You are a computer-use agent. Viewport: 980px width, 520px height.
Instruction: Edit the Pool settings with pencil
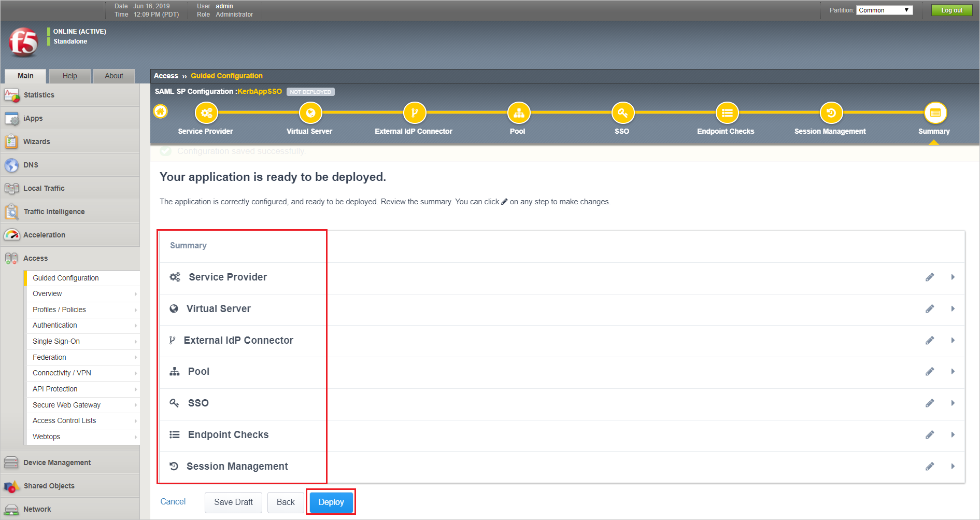[x=930, y=372]
